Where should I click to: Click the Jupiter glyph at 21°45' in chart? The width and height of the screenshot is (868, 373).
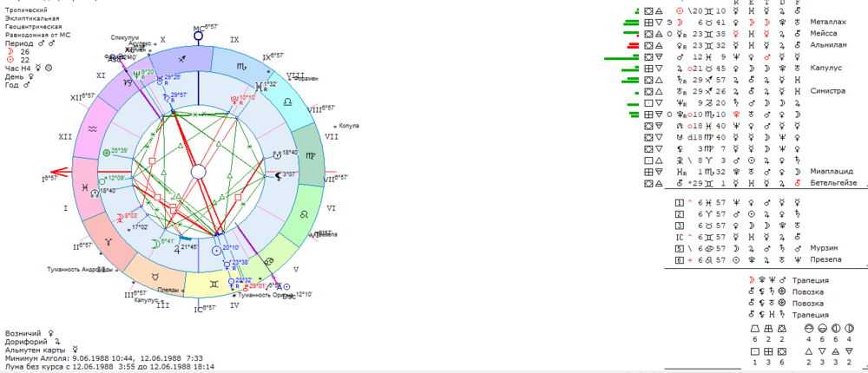click(177, 250)
